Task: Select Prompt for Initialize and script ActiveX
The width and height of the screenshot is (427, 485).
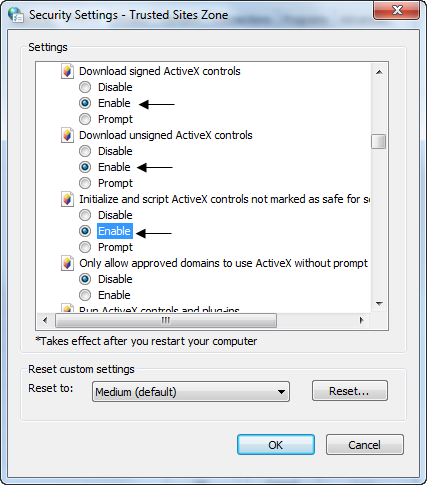Action: pos(85,247)
